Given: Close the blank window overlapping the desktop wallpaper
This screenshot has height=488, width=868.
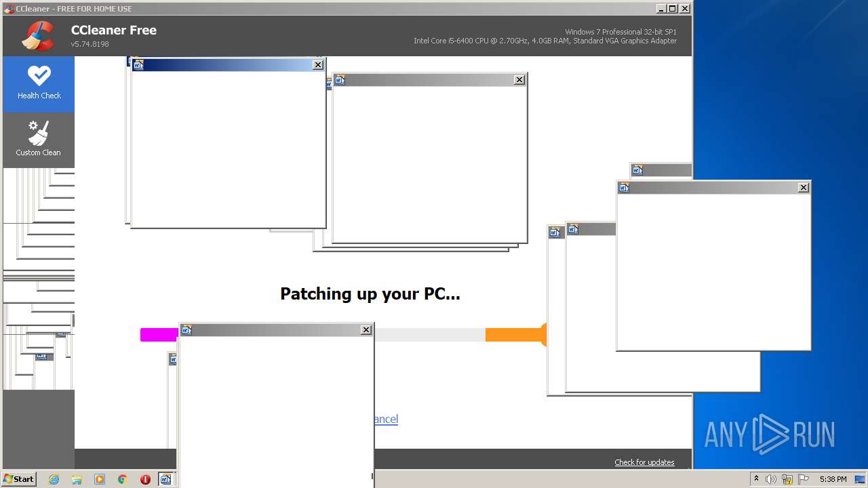Looking at the screenshot, I should pos(804,188).
